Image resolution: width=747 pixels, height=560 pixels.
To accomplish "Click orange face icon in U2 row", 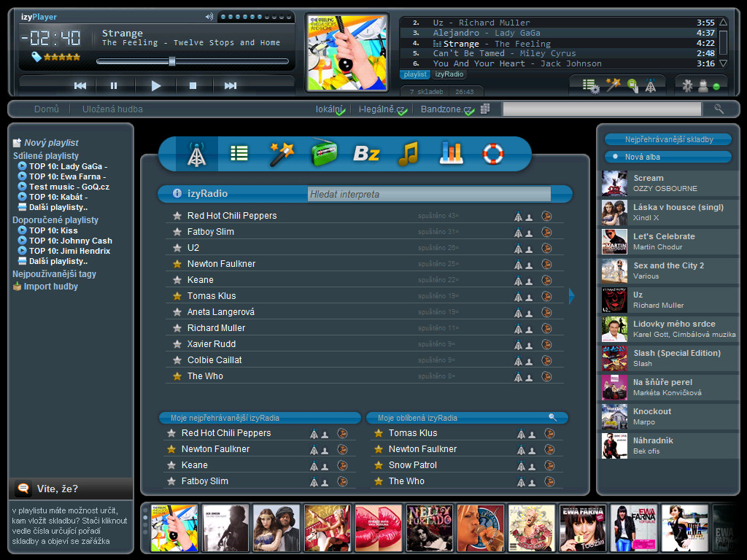I will click(546, 248).
